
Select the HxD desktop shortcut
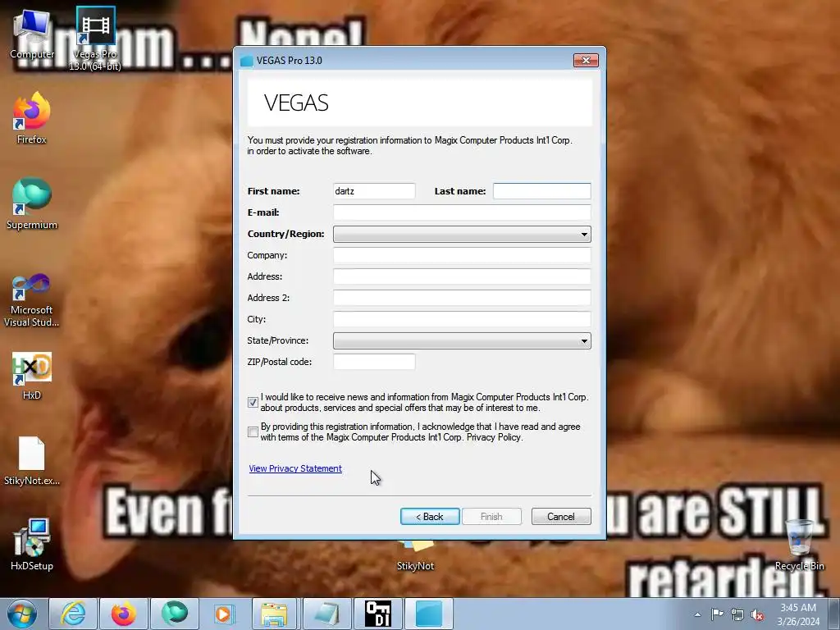32,376
